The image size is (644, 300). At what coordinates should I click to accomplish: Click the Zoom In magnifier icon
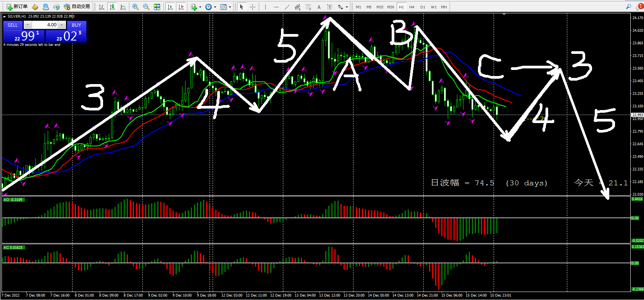pos(136,7)
